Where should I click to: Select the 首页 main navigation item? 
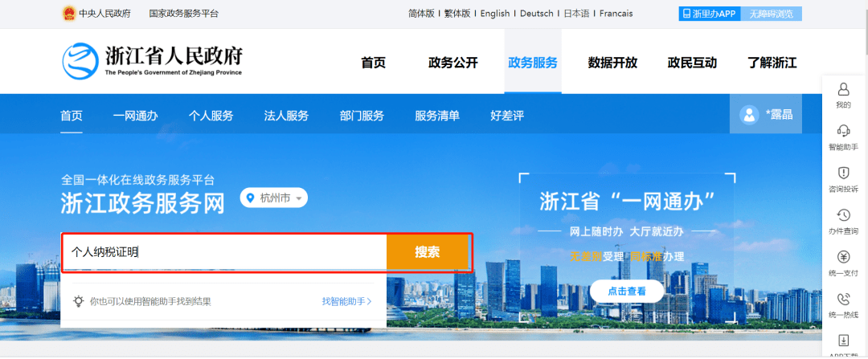pyautogui.click(x=373, y=63)
